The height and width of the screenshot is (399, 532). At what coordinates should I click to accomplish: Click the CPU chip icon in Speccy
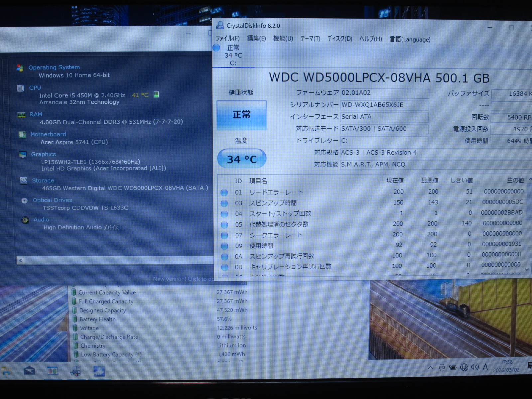click(x=21, y=88)
